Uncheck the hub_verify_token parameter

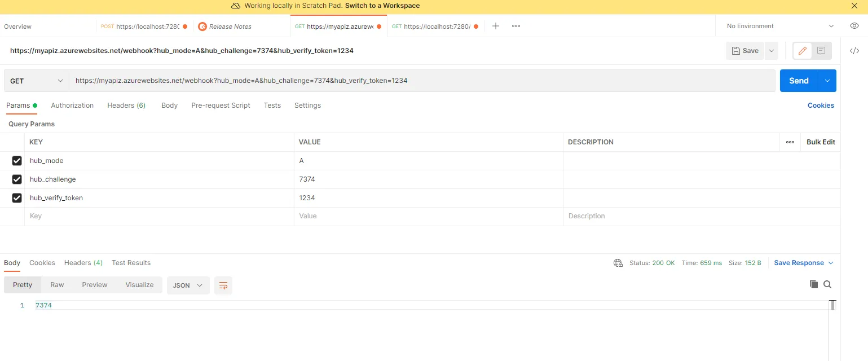[x=17, y=198]
